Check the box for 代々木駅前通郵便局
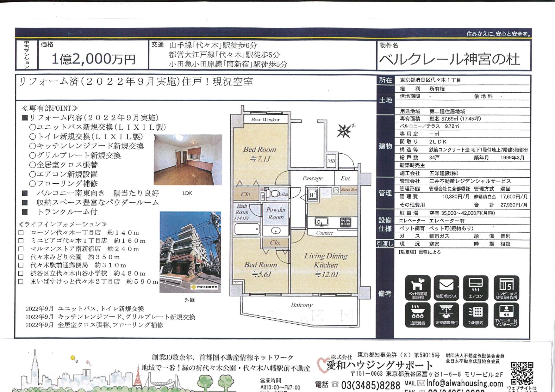Viewport: 555px width, 392px height. pos(21,265)
